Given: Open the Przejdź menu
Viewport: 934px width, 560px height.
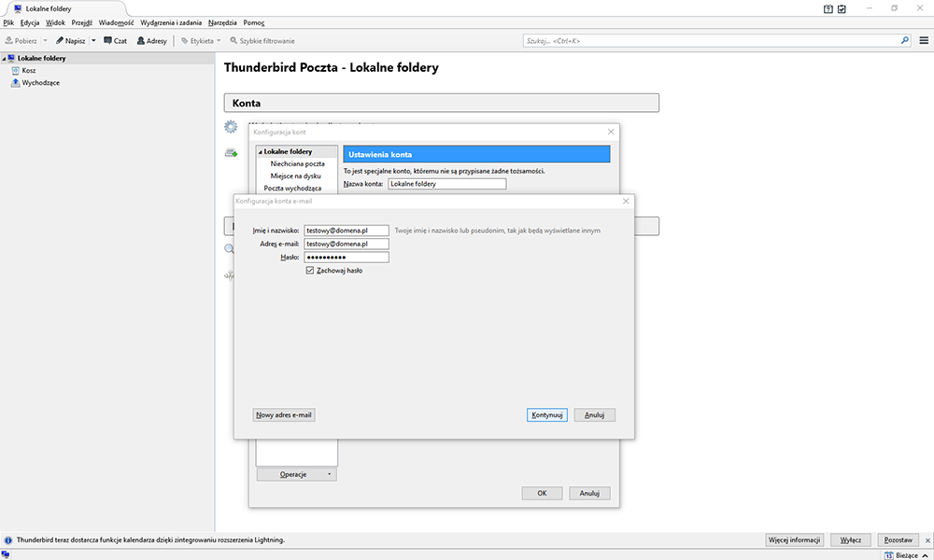Looking at the screenshot, I should coord(81,22).
